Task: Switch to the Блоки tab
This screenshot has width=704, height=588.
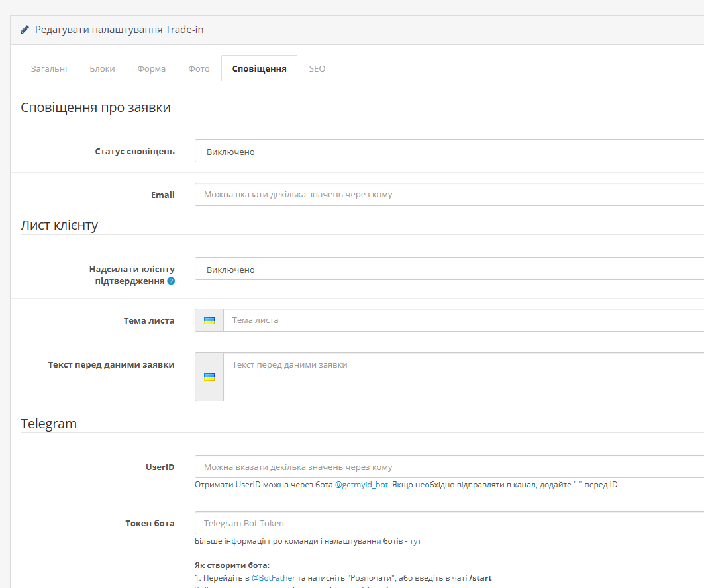Action: point(103,69)
